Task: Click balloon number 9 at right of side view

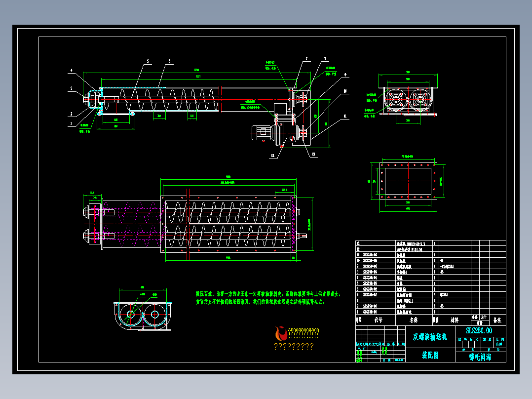Action: (345, 75)
